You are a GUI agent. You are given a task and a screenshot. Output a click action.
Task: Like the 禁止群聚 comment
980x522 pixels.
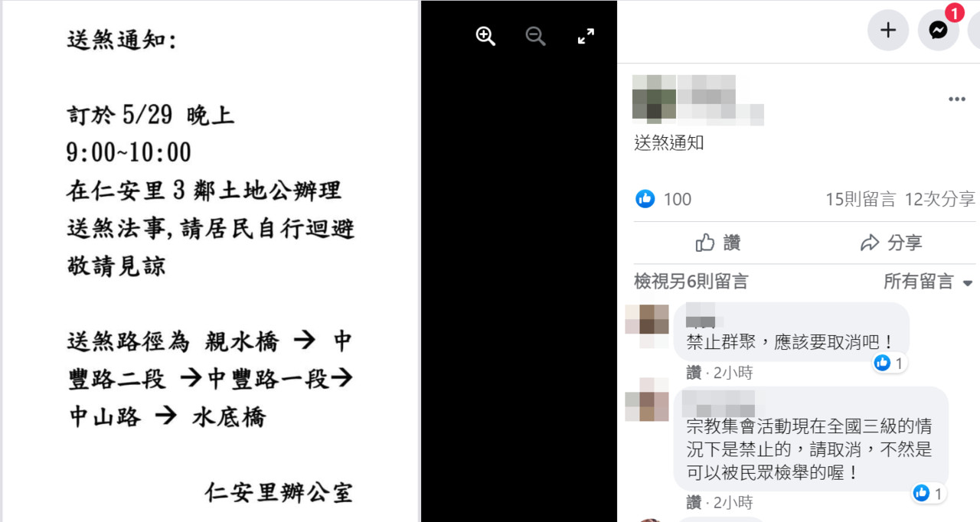pyautogui.click(x=694, y=373)
